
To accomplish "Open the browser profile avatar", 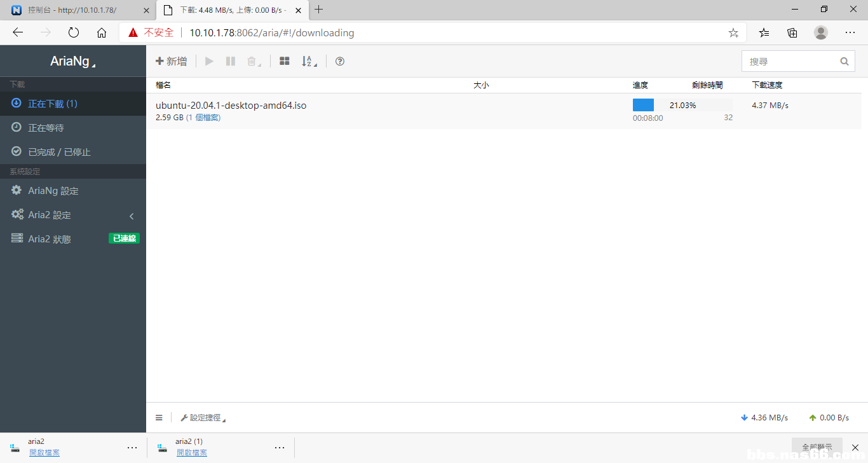I will pyautogui.click(x=821, y=32).
